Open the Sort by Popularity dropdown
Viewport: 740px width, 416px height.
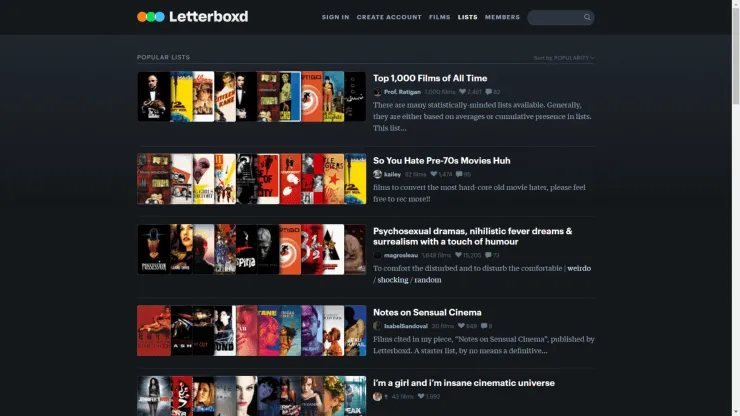(x=564, y=58)
